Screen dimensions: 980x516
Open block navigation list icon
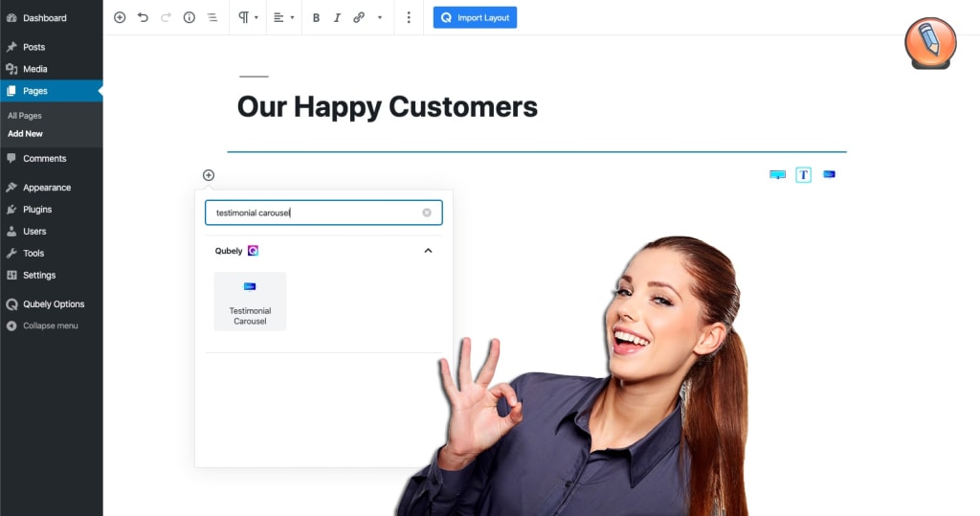tap(212, 17)
